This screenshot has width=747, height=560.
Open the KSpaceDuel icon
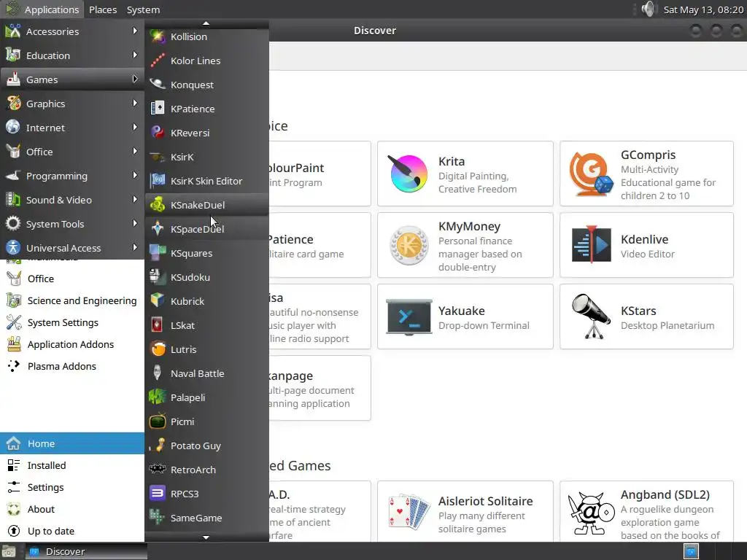[158, 229]
